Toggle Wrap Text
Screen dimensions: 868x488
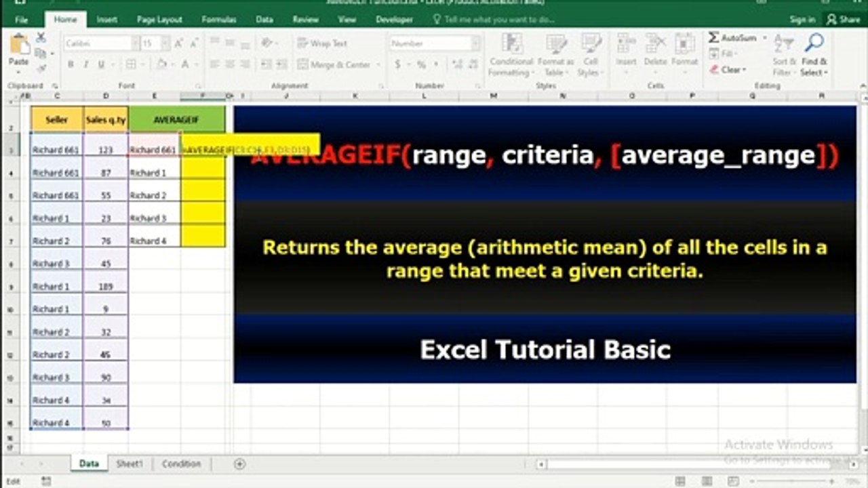(323, 43)
